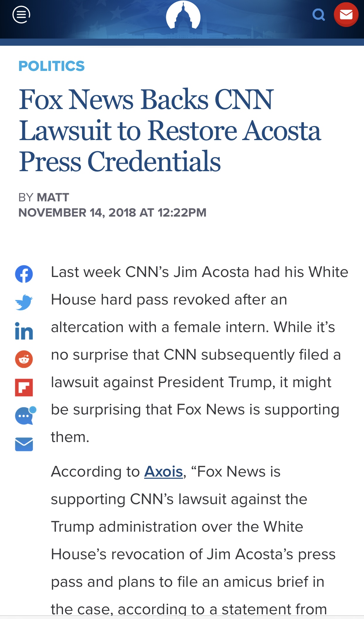Open the hamburger menu icon
The image size is (364, 619).
point(21,15)
